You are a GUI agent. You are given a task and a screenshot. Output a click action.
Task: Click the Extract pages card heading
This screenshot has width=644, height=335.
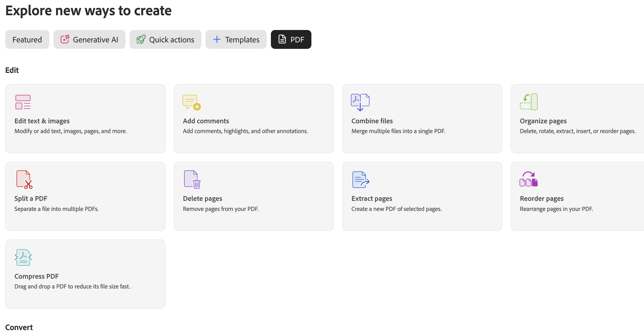(x=372, y=199)
